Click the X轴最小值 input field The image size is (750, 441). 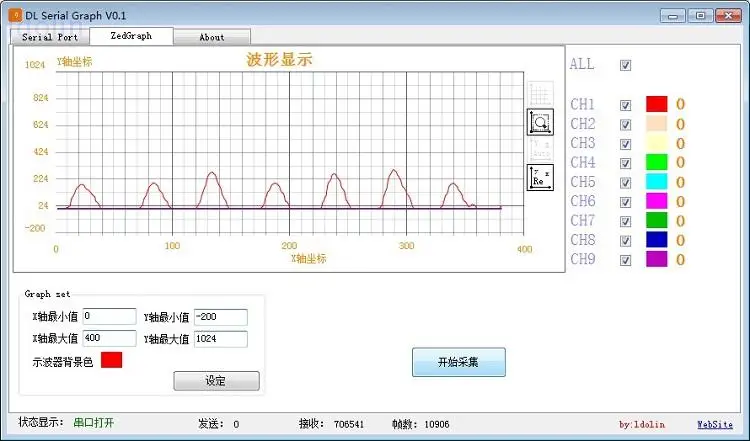(x=110, y=316)
